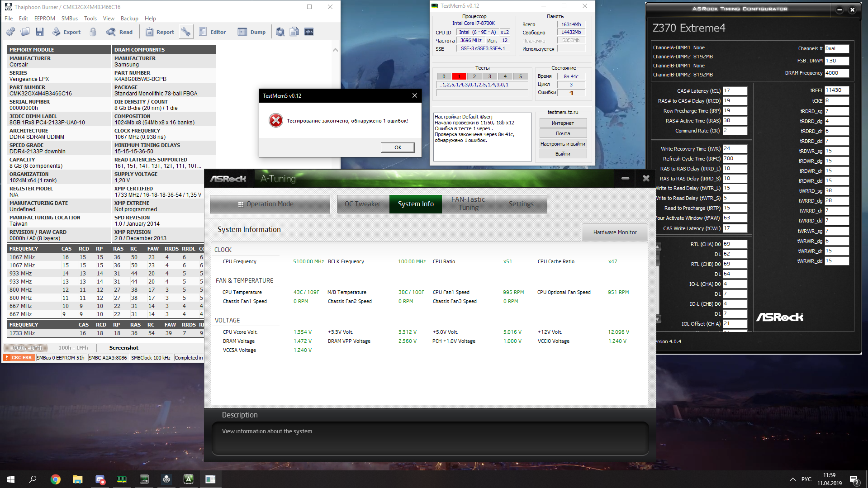Click the padlock icon in Thaiphoon Burner toolbar
Screen dimensions: 868x488
coord(93,32)
